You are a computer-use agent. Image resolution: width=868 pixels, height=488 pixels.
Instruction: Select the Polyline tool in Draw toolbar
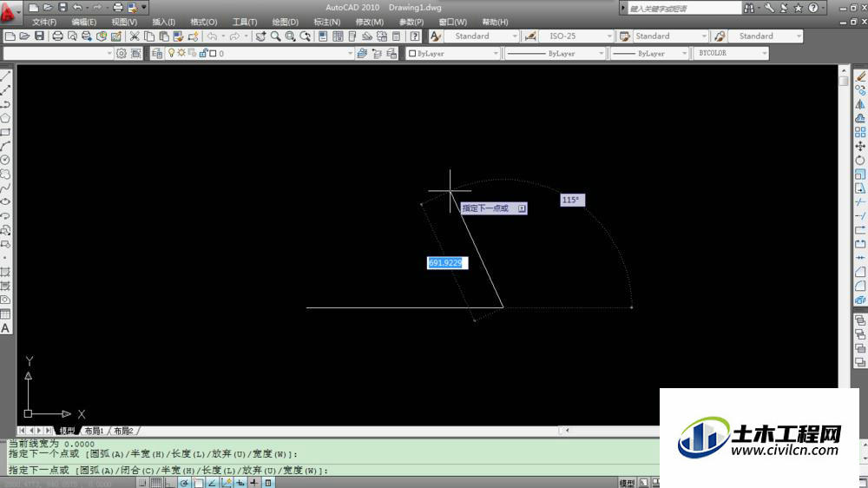coord(5,104)
